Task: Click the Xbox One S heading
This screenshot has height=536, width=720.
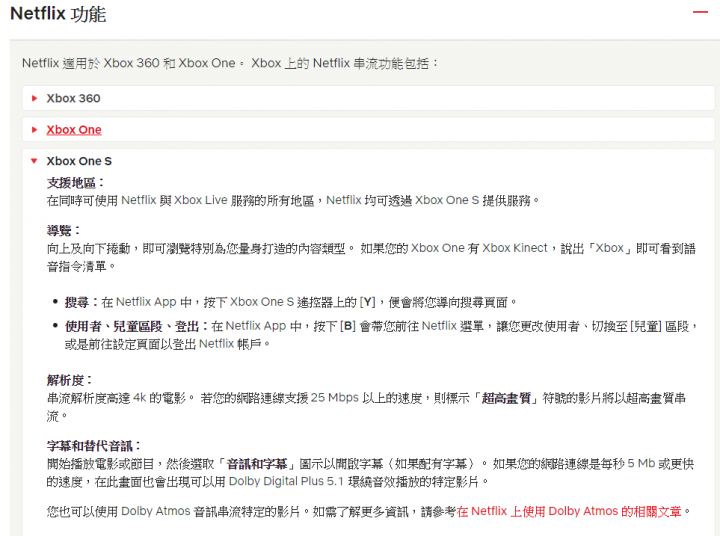Action: pyautogui.click(x=79, y=161)
